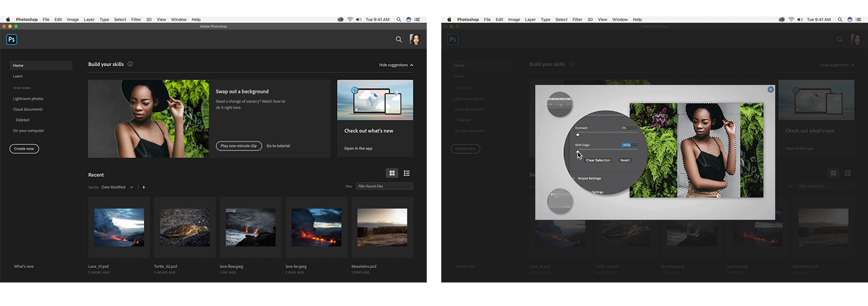
Task: Open the Lava_01.psd thumbnail
Action: (119, 227)
